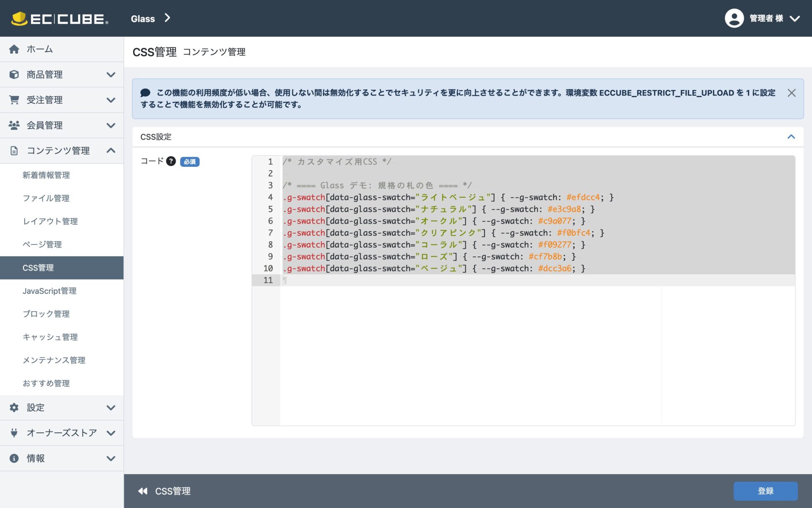812x508 pixels.
Task: Click the admin user avatar icon
Action: click(x=734, y=18)
